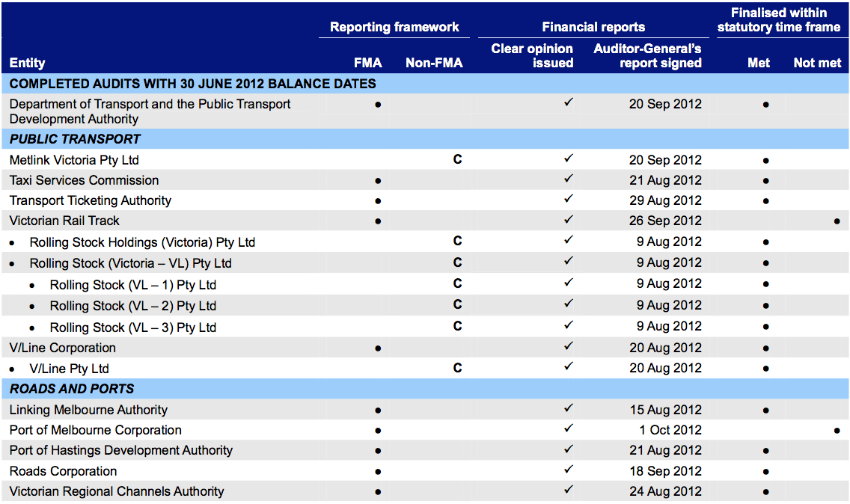
Task: Click the "Non-FMA" column header
Action: pos(434,63)
